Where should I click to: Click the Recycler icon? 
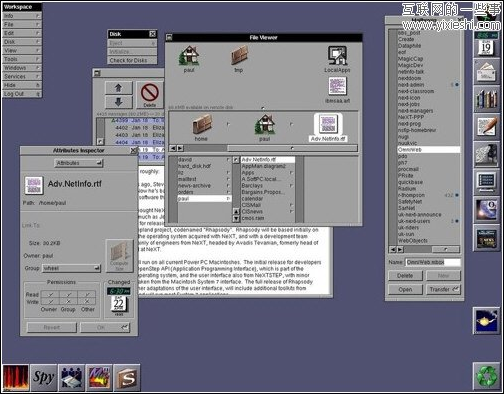486,376
